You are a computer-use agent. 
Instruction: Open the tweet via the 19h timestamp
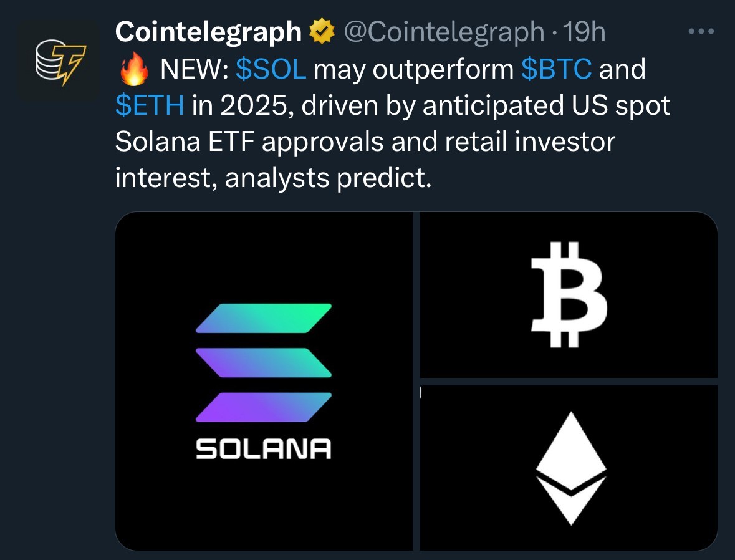583,32
